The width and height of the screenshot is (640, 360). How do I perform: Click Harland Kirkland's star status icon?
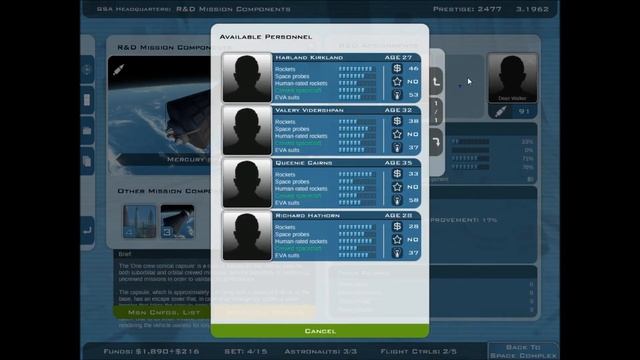[x=397, y=82]
